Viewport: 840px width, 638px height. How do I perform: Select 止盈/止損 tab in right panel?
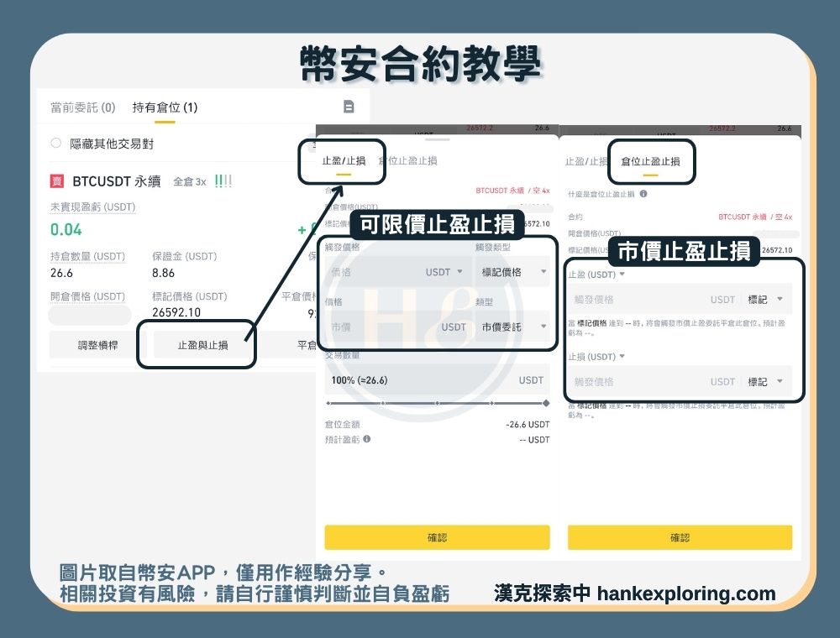[586, 161]
